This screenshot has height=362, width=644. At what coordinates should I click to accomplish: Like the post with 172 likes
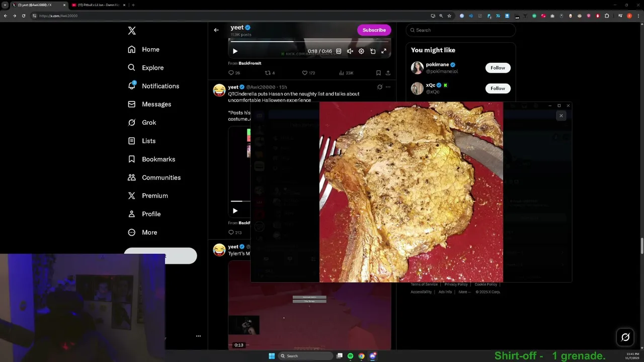(x=308, y=73)
